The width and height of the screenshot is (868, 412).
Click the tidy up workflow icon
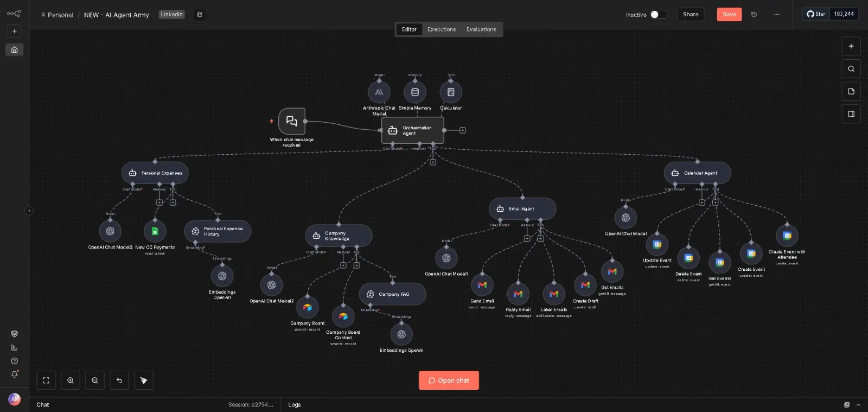[x=144, y=381]
